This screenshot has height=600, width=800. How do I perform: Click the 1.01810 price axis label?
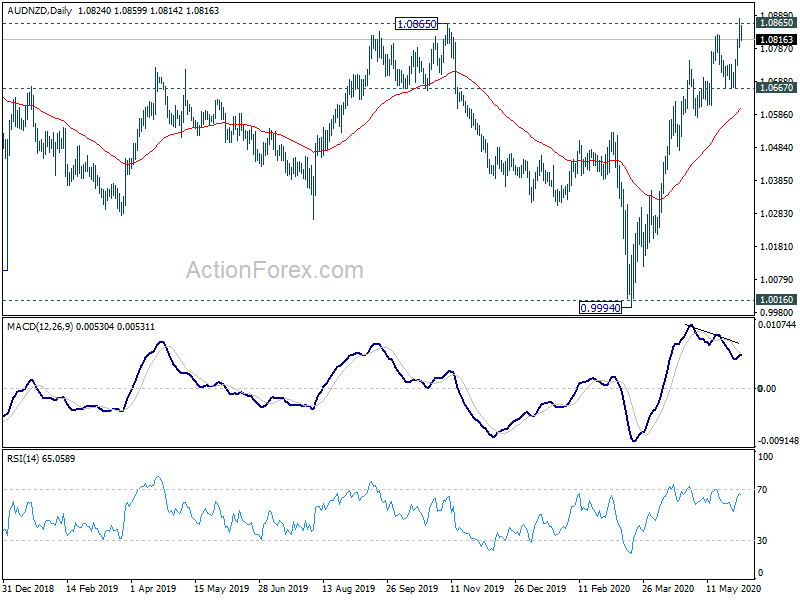777,246
